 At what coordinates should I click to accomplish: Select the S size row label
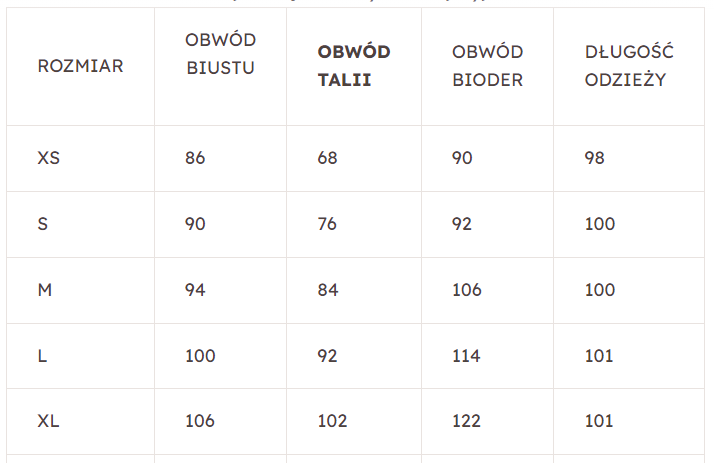[43, 224]
